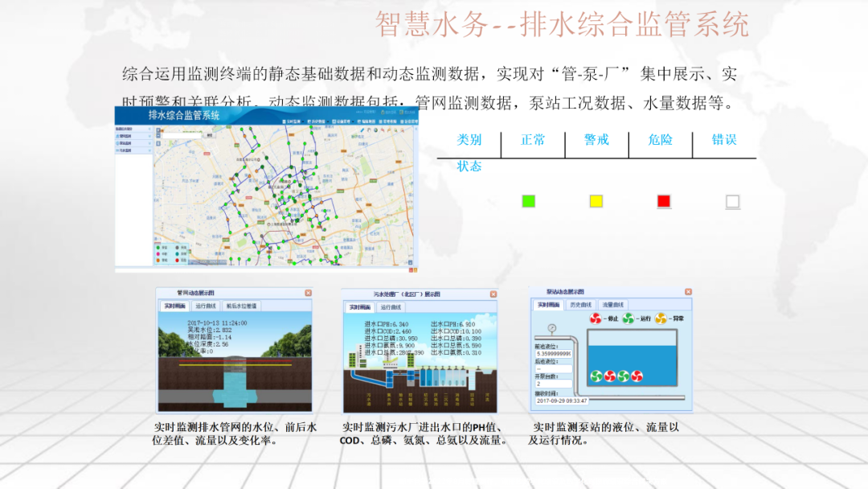
Task: Click the 警戒 column header
Action: pos(596,140)
